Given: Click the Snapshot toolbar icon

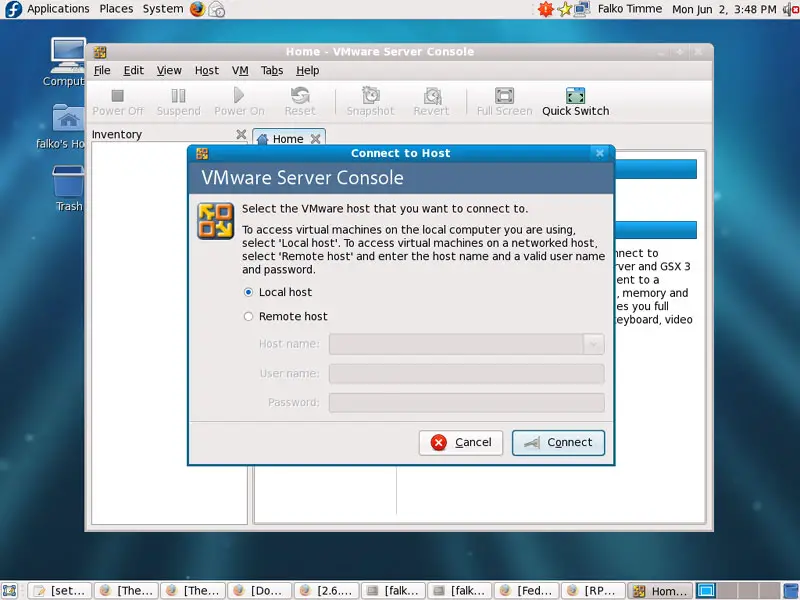Looking at the screenshot, I should point(370,96).
